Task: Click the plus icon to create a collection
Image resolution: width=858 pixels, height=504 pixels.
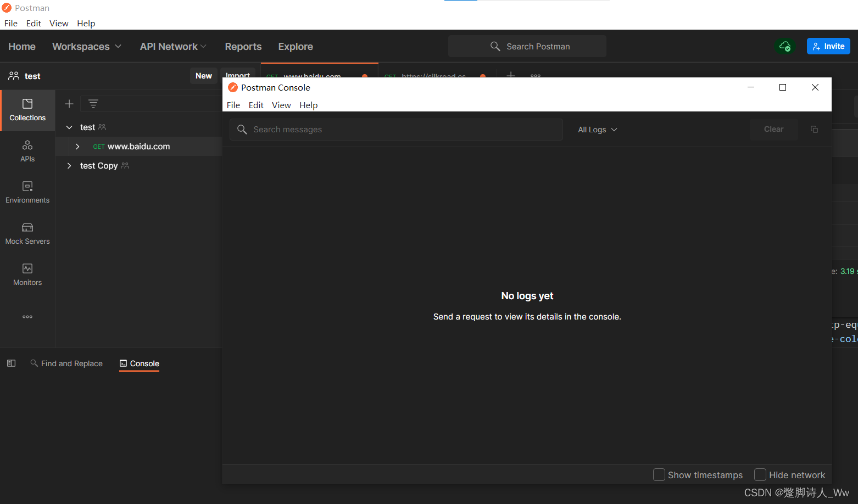Action: coord(69,104)
